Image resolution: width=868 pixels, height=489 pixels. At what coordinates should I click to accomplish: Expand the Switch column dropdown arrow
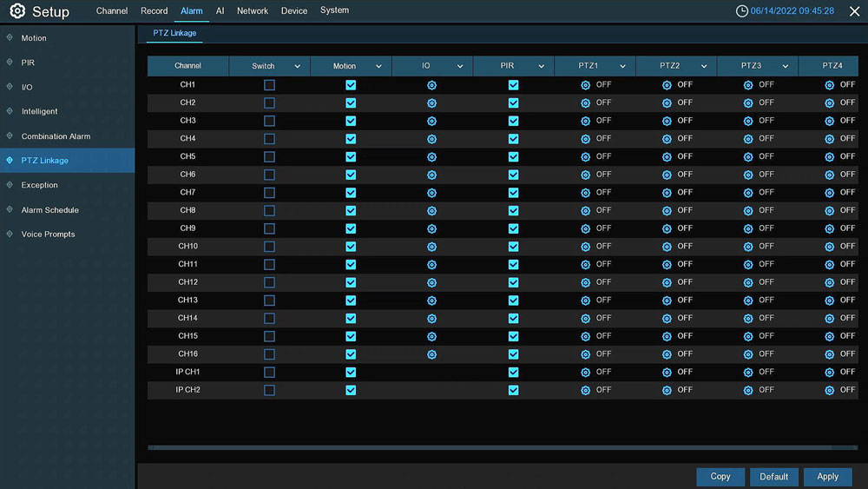click(x=297, y=67)
